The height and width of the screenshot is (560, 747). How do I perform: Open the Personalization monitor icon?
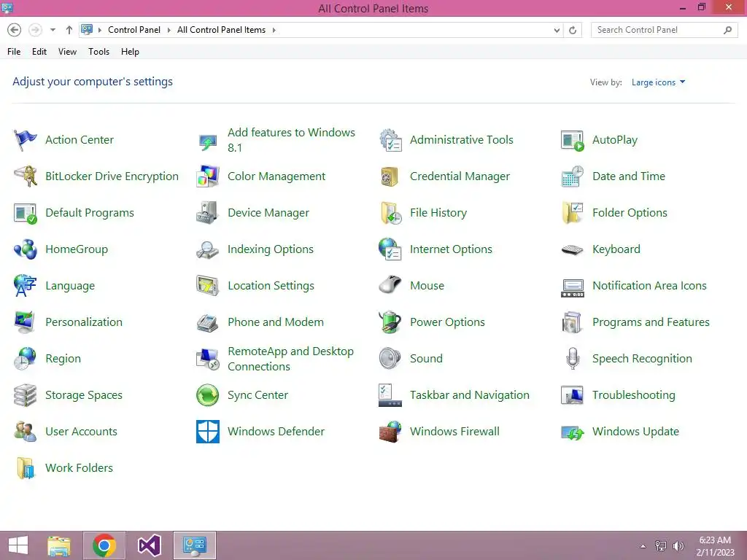pyautogui.click(x=26, y=322)
